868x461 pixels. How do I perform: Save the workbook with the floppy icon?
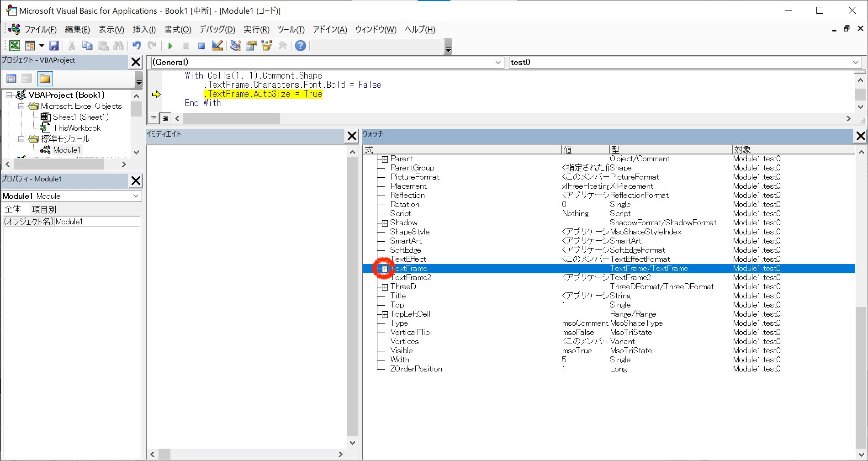point(54,46)
